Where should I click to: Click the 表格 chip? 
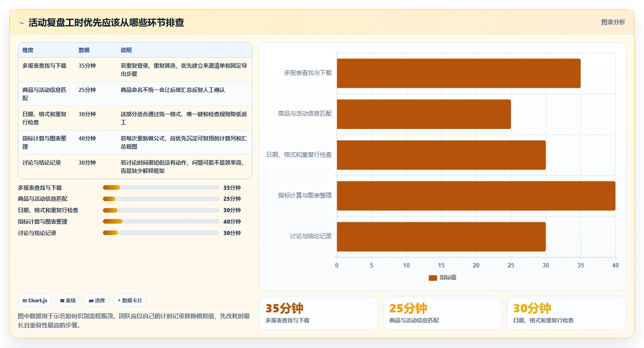68,300
